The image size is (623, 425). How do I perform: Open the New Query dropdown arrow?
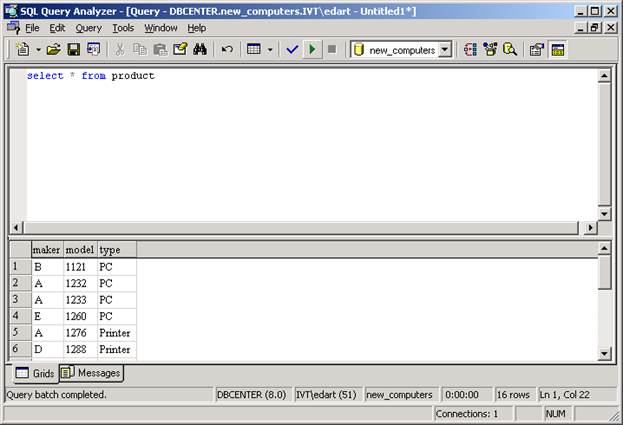38,50
